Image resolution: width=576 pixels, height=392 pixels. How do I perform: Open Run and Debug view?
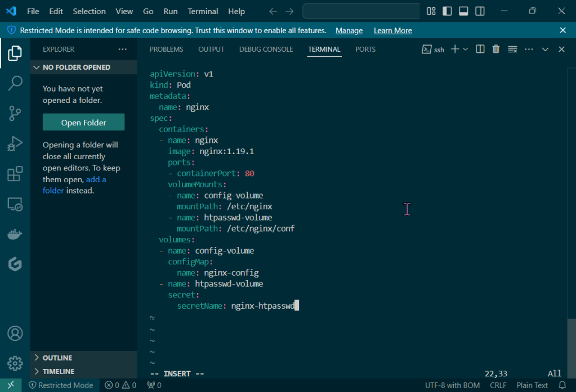point(15,144)
